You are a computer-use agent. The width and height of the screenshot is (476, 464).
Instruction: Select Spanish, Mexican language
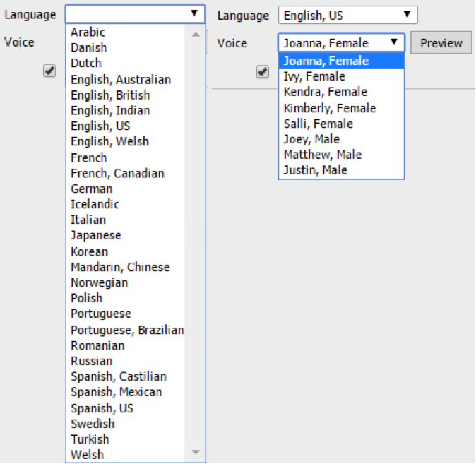(117, 392)
